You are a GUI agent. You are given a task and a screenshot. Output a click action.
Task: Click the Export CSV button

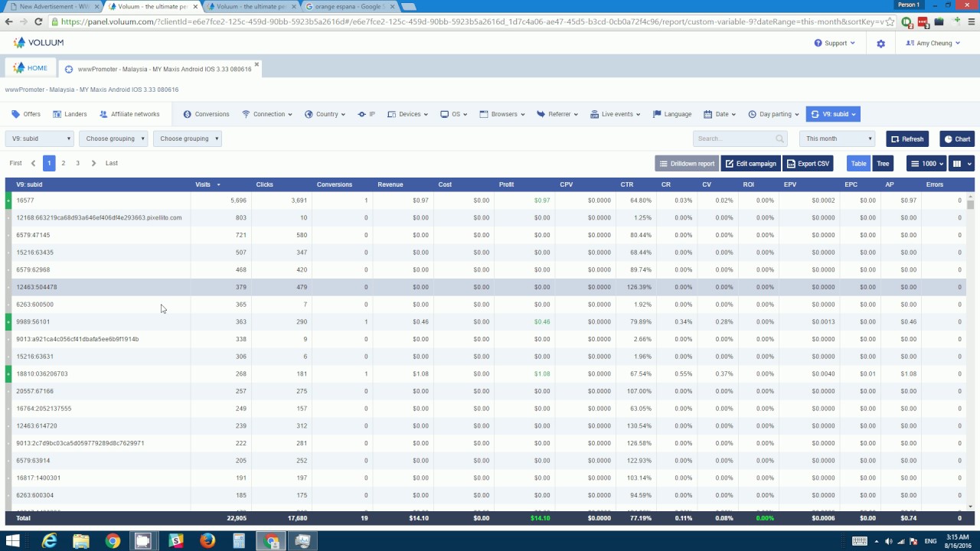coord(808,163)
